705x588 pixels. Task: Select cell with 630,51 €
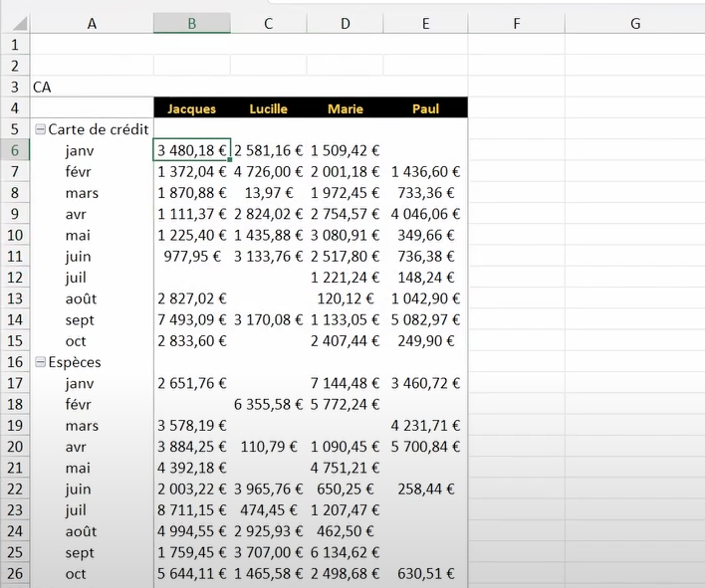pyautogui.click(x=425, y=574)
